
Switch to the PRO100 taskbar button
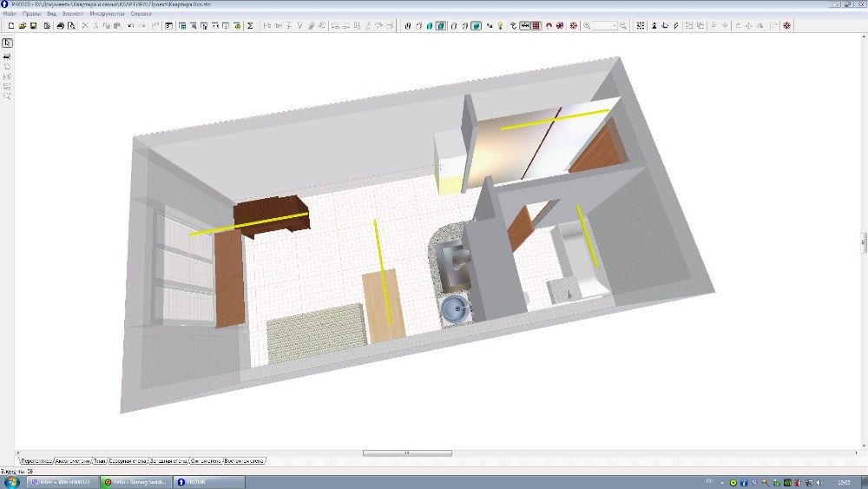pyautogui.click(x=208, y=482)
